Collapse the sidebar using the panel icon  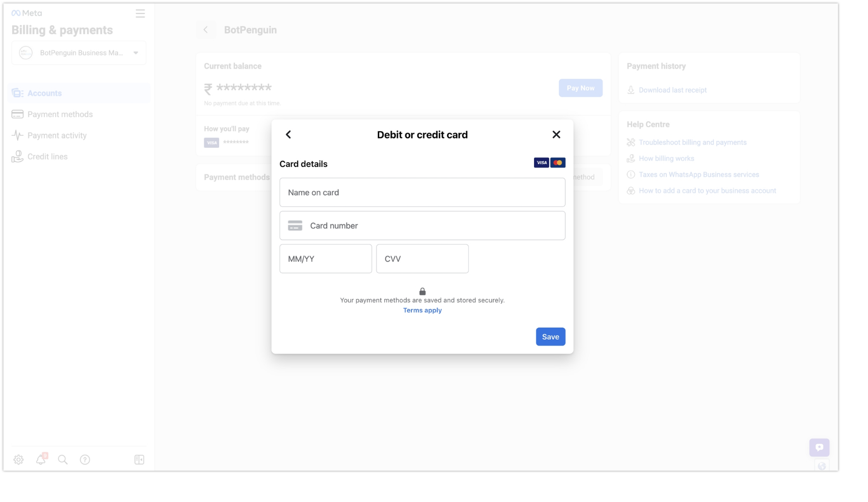[x=139, y=459]
